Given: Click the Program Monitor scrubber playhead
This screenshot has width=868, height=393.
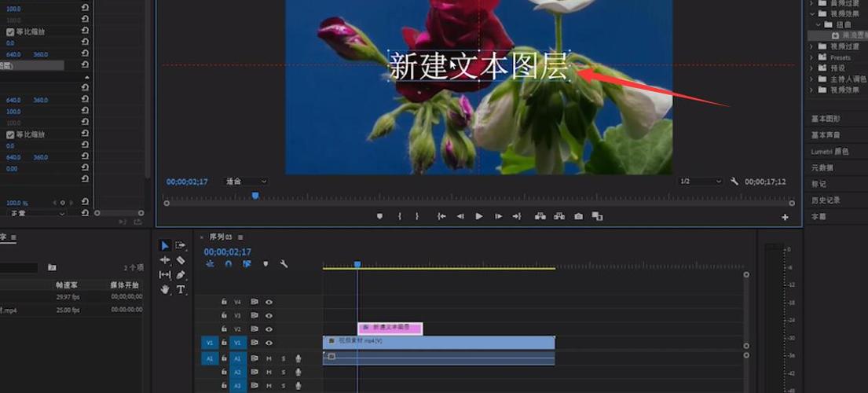Looking at the screenshot, I should coord(255,196).
